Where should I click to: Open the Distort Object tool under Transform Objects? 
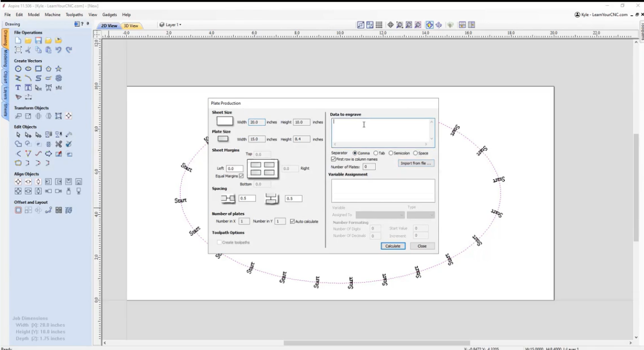[59, 116]
